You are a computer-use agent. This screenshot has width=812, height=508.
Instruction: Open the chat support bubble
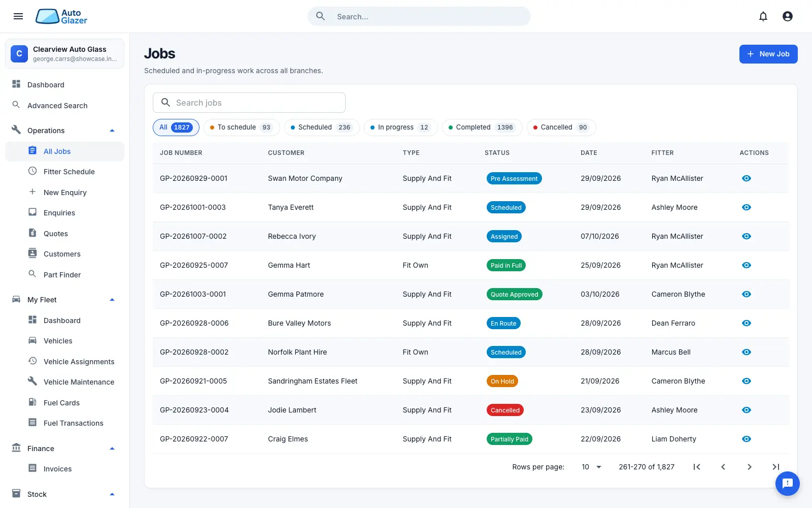(787, 483)
